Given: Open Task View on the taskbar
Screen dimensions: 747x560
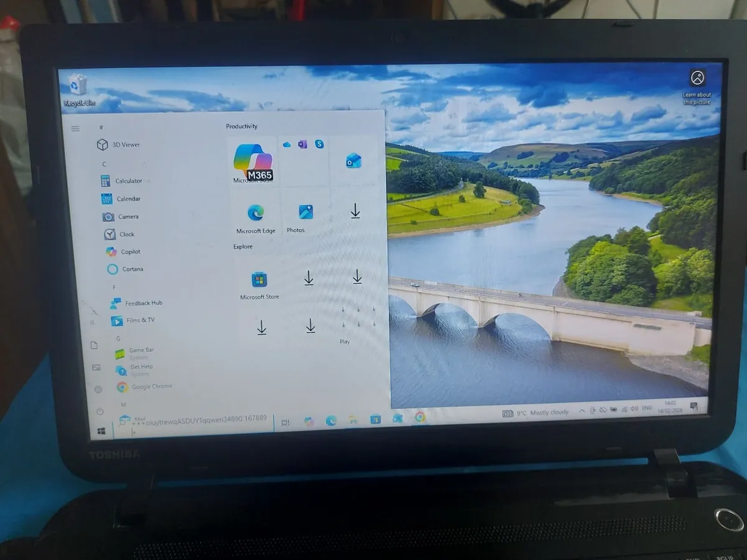Looking at the screenshot, I should pos(284,421).
